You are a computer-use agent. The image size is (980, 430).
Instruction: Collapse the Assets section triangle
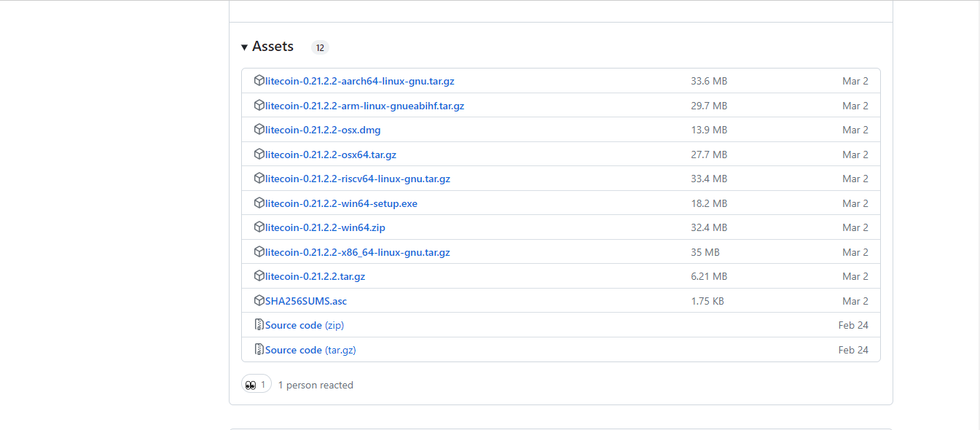(245, 47)
